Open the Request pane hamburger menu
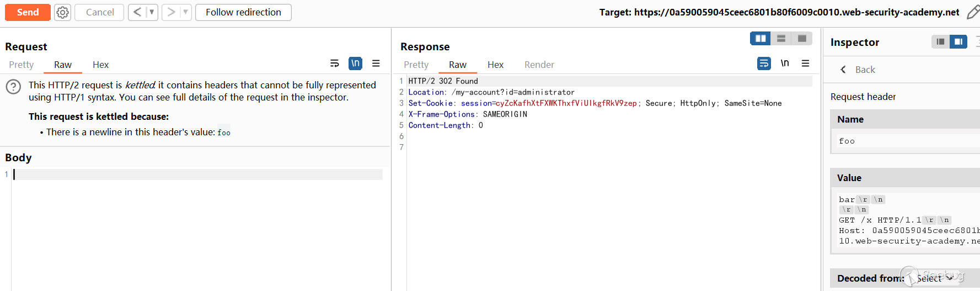980x291 pixels. coord(376,64)
